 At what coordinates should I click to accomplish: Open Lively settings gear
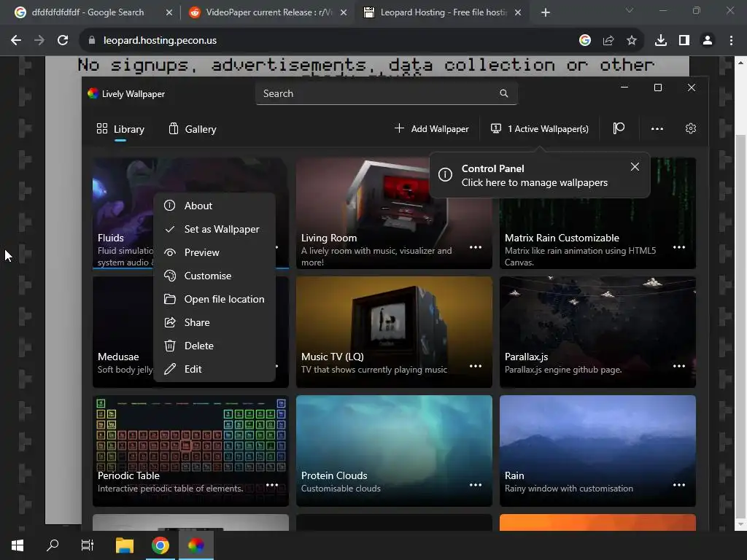[691, 128]
